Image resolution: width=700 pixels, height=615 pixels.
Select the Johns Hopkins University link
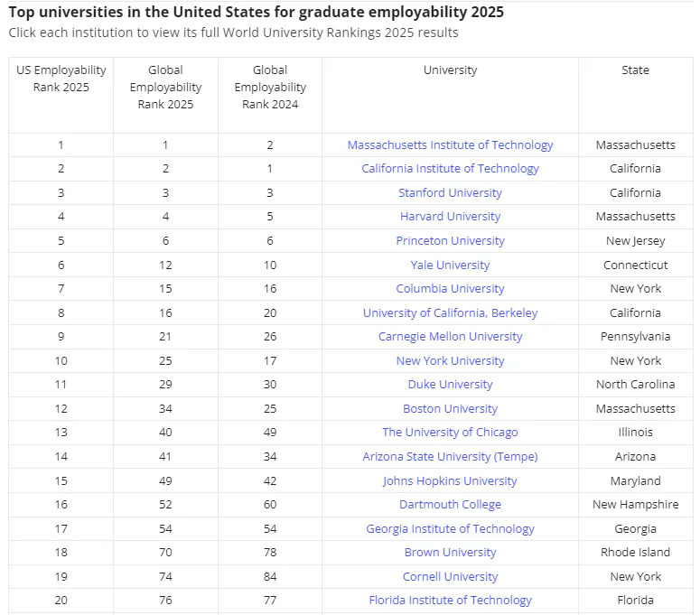pyautogui.click(x=450, y=481)
